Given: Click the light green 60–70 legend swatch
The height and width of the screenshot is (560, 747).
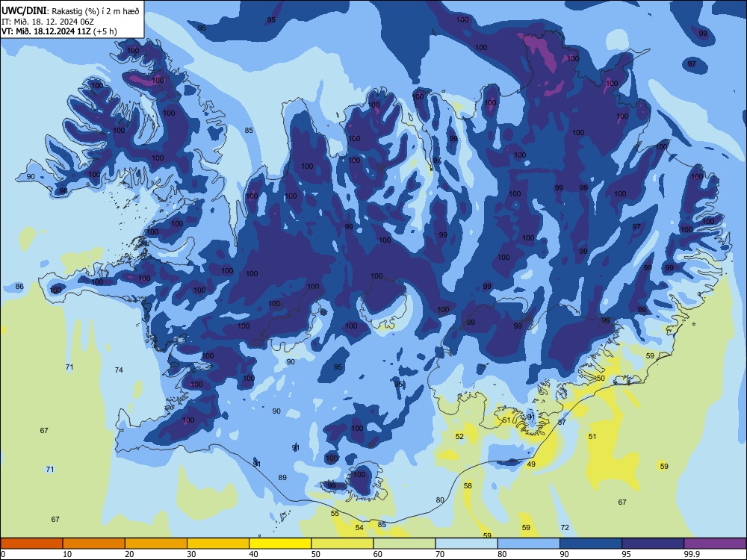Looking at the screenshot, I should point(404,544).
